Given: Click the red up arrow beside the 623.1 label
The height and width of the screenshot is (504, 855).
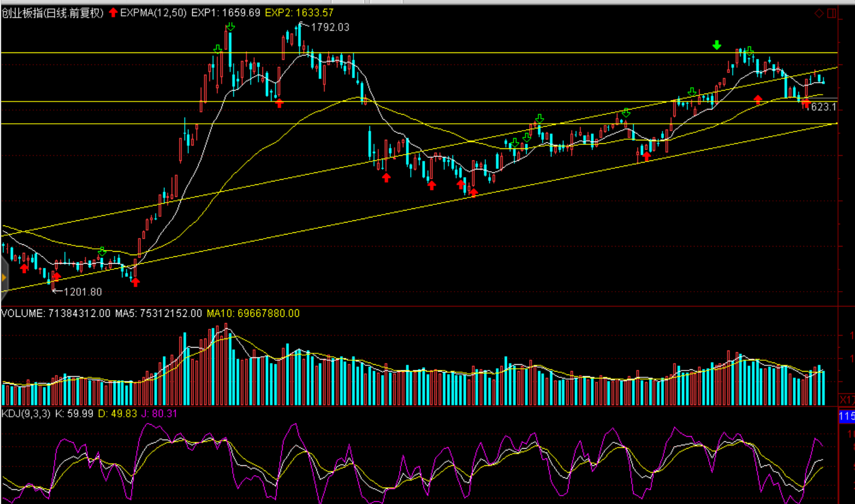Looking at the screenshot, I should [x=805, y=103].
